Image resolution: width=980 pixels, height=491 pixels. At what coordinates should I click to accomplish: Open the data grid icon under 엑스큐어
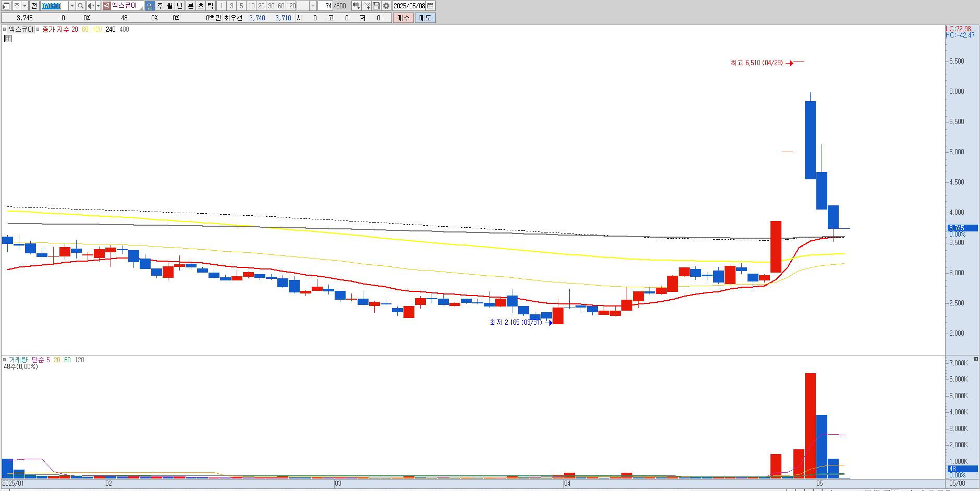pos(8,38)
